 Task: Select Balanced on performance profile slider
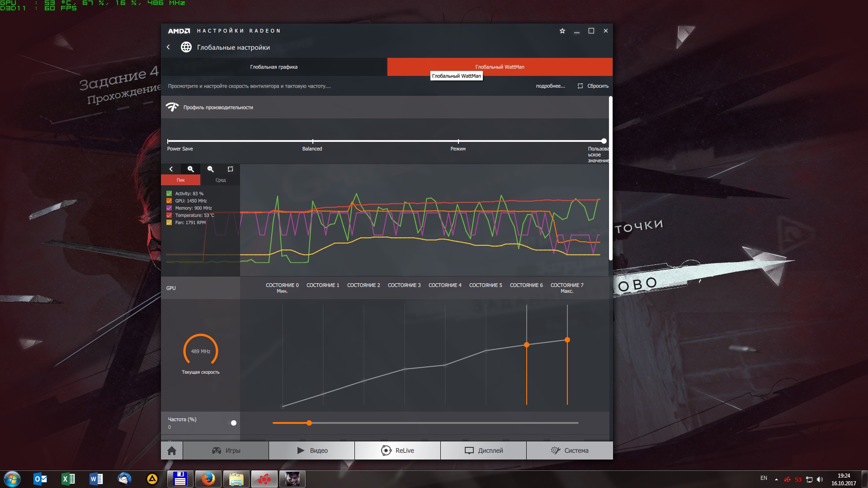(x=312, y=141)
